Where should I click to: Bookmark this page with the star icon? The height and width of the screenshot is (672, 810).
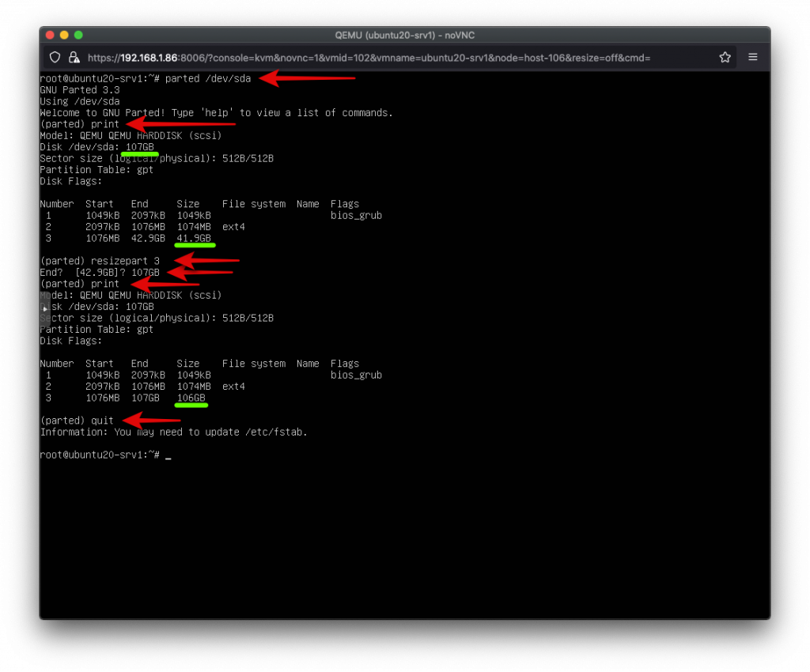pyautogui.click(x=725, y=57)
